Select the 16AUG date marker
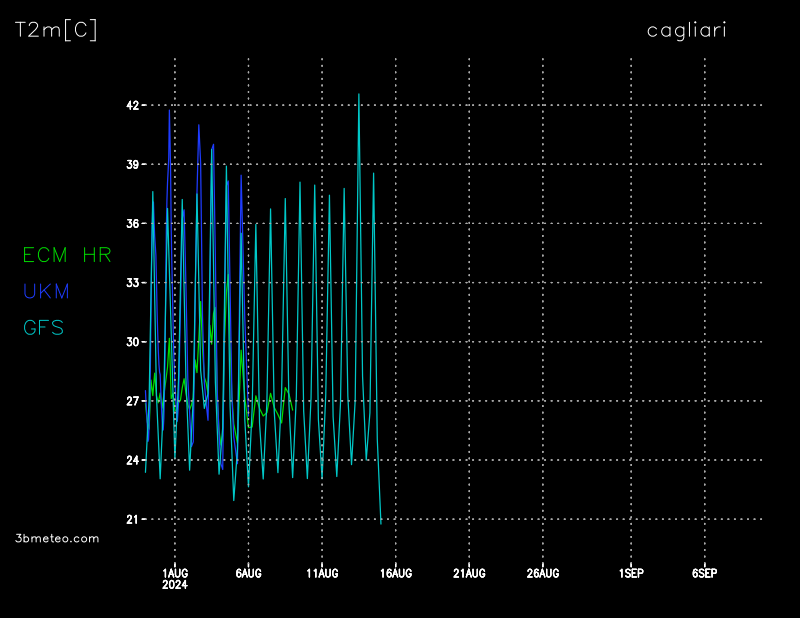Screen dimensions: 800x618 (x=396, y=573)
